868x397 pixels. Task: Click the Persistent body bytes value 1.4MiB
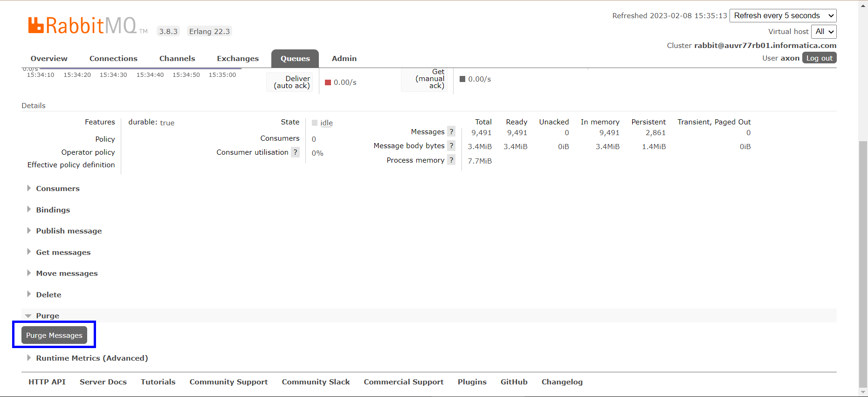pyautogui.click(x=654, y=147)
